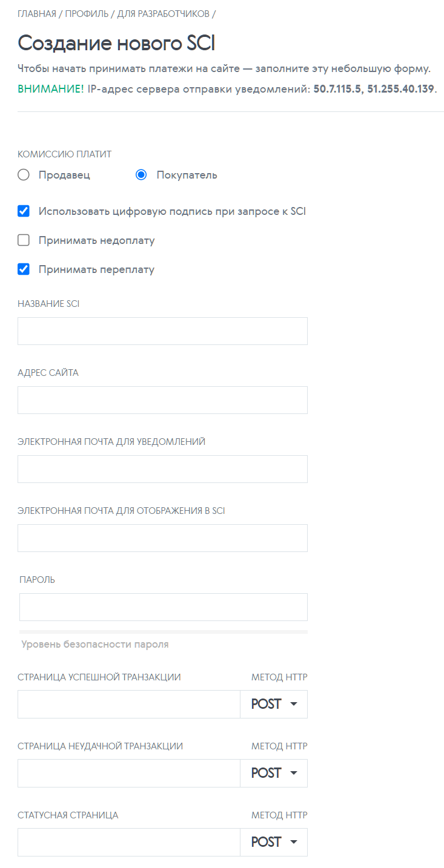444x868 pixels.
Task: Toggle the digital signature checkbox
Action: [x=24, y=211]
